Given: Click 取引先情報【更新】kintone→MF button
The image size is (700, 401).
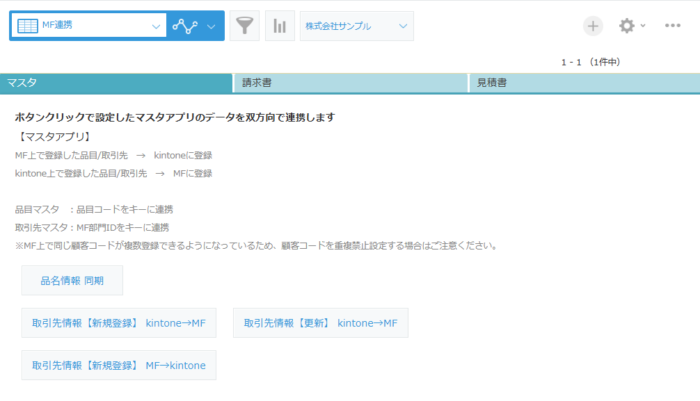Looking at the screenshot, I should [x=321, y=323].
